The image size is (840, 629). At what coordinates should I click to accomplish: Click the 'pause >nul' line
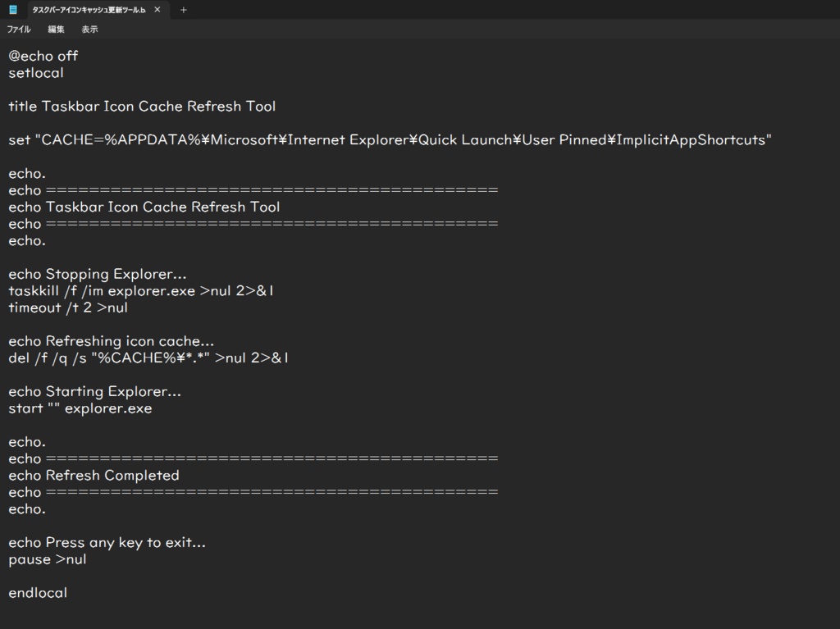47,559
